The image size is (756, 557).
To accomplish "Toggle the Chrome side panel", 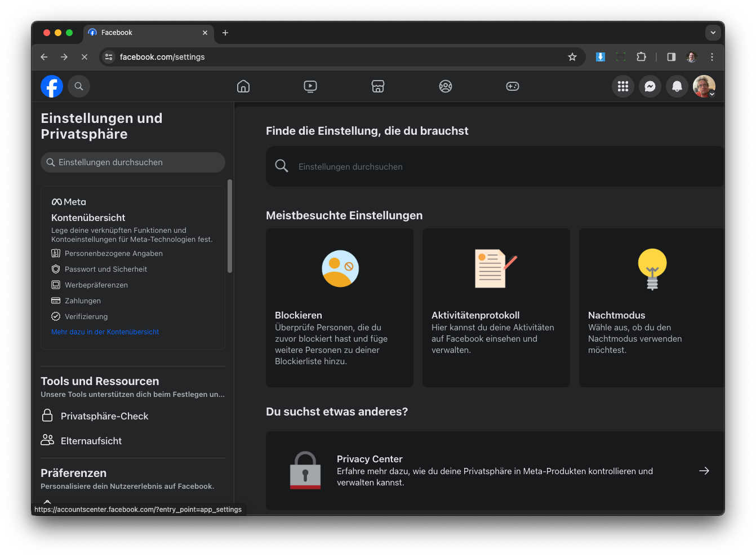I will [x=671, y=57].
